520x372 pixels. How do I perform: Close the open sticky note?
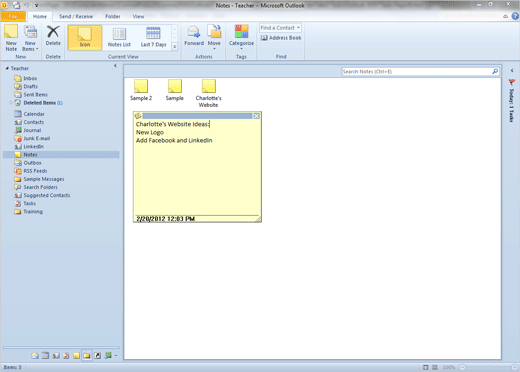[256, 116]
